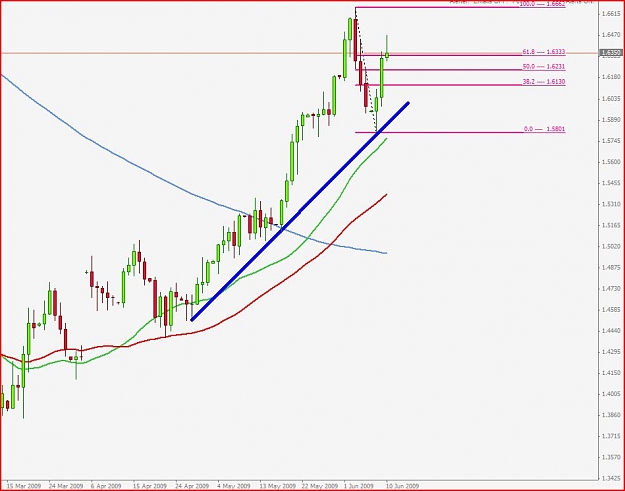Click the Fibonacci label "100.0 — 1.6662"
625x491 pixels.
pos(542,4)
